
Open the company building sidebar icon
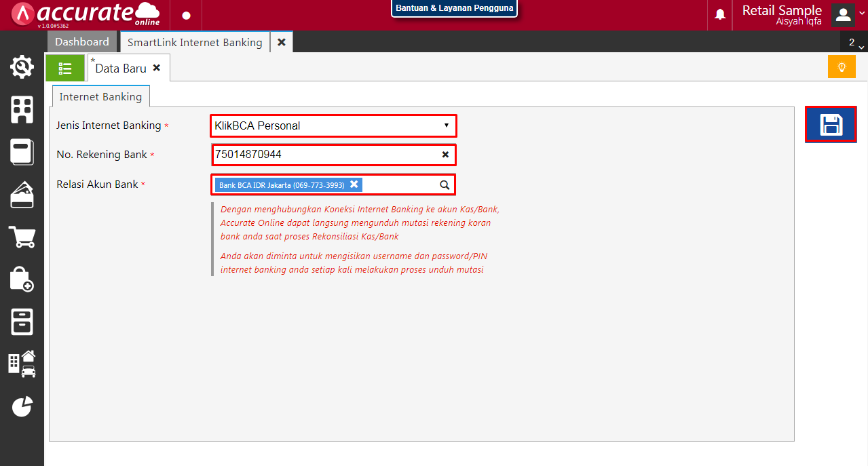coord(22,109)
